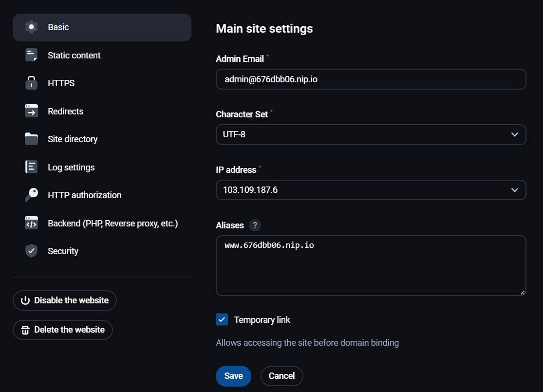This screenshot has height=392, width=543.
Task: Click the Redirects arrow icon
Action: [x=31, y=111]
